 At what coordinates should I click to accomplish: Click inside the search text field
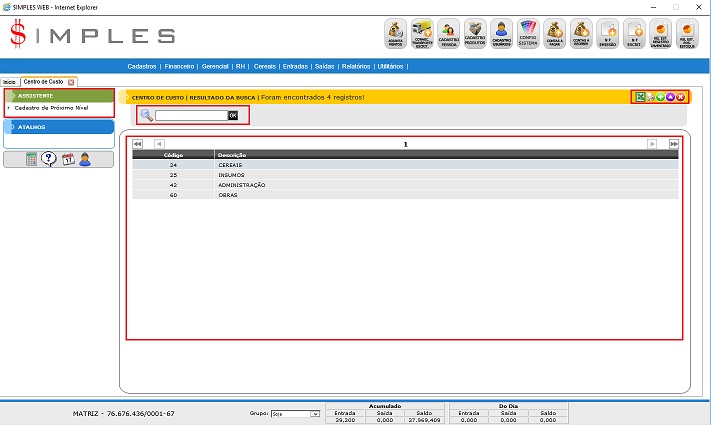tap(191, 116)
